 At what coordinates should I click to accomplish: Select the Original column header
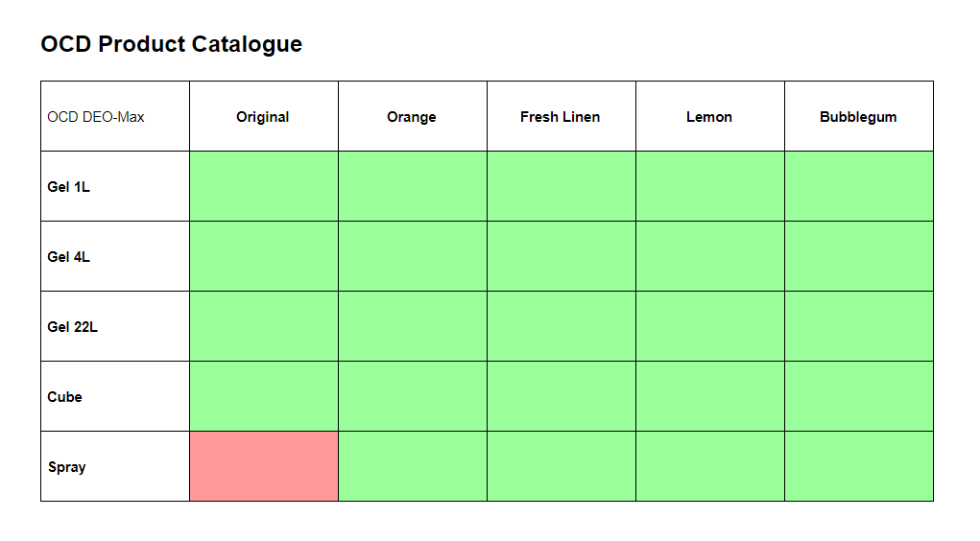[263, 117]
